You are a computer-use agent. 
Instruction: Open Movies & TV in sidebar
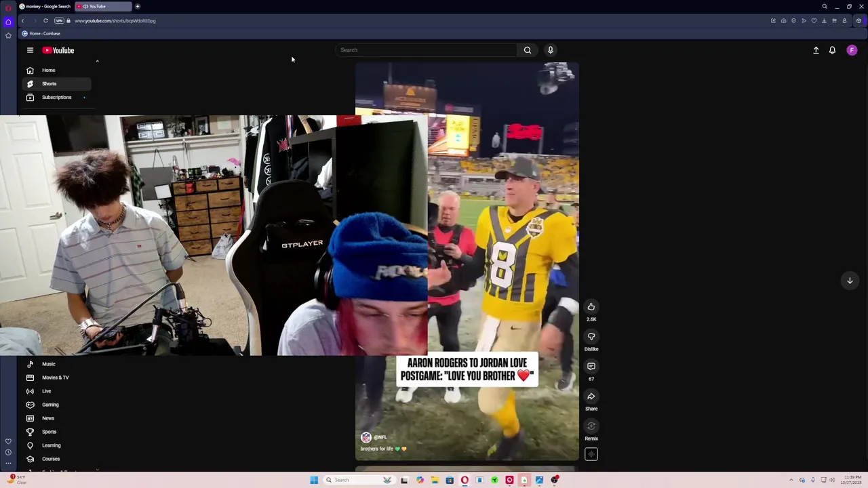coord(57,378)
